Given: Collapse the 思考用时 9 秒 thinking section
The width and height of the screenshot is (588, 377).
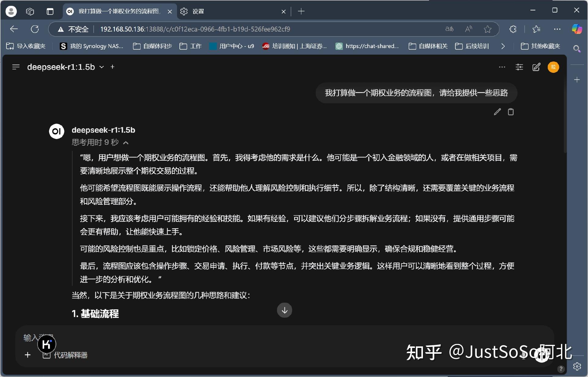Looking at the screenshot, I should click(126, 142).
